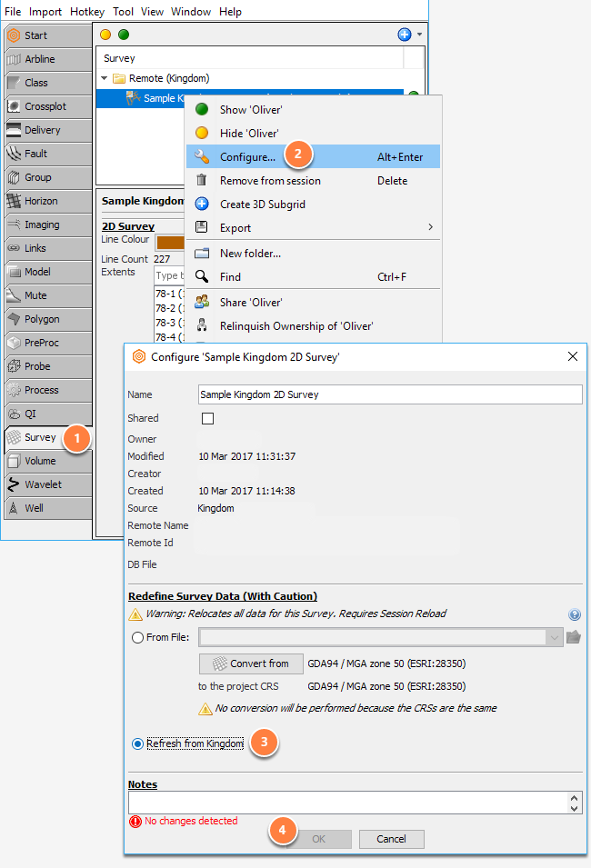Image resolution: width=591 pixels, height=868 pixels.
Task: Open the Crossplot panel icon
Action: [x=14, y=106]
